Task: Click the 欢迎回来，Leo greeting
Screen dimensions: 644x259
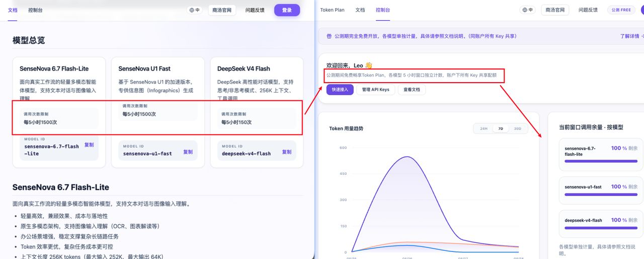Action: (x=349, y=66)
